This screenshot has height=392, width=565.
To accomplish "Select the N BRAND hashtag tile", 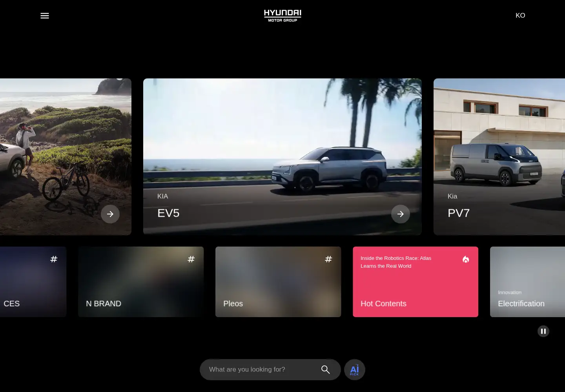I will coord(141,282).
